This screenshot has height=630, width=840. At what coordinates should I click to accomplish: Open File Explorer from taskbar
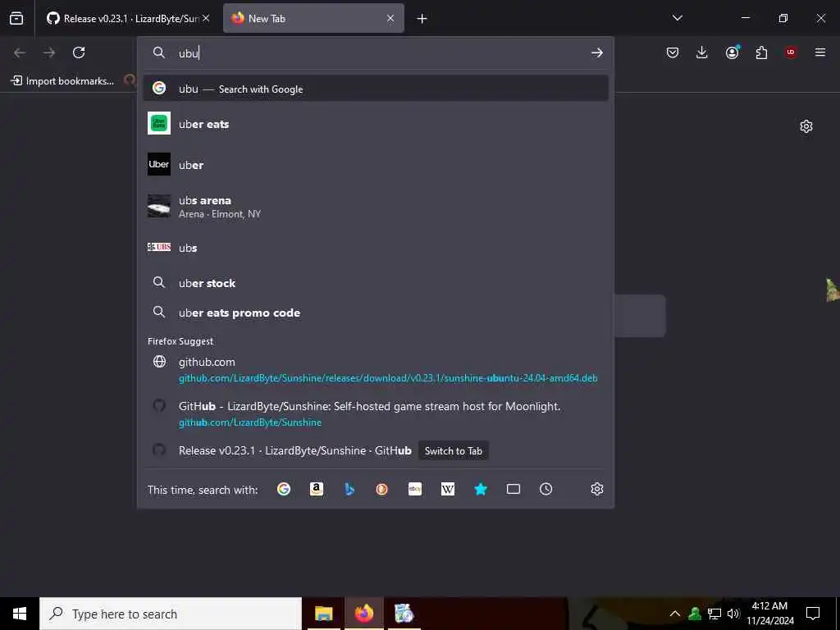tap(323, 614)
